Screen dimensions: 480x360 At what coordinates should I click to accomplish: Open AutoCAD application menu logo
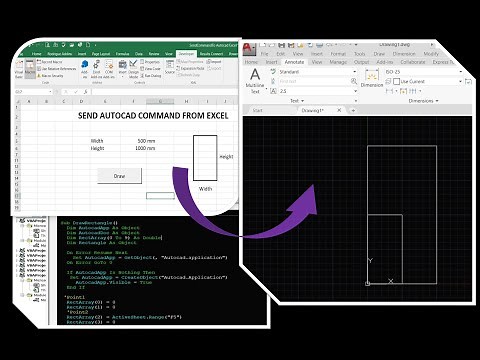pos(248,49)
